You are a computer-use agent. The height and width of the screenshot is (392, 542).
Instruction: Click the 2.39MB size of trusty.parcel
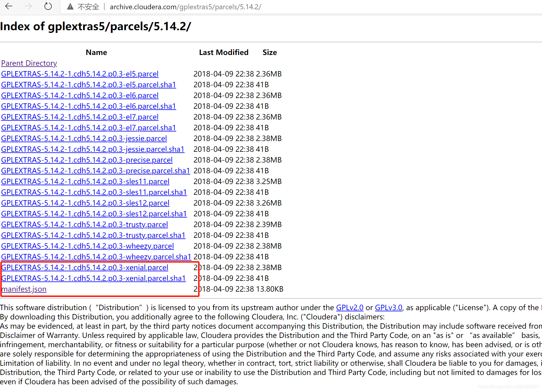269,225
